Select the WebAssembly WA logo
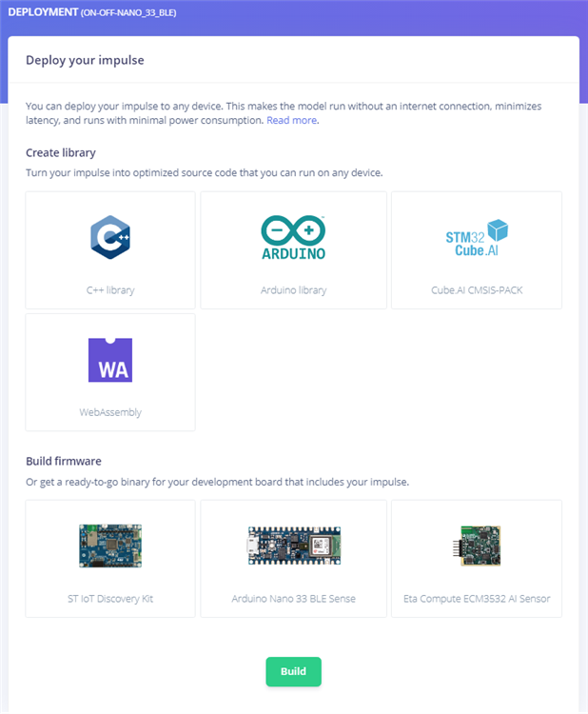Image resolution: width=588 pixels, height=714 pixels. point(110,360)
